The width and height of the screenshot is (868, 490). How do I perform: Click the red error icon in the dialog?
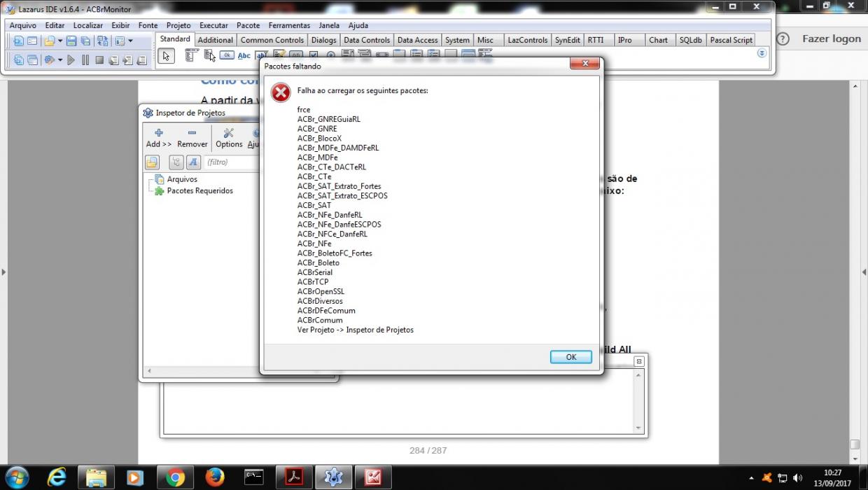(x=281, y=92)
